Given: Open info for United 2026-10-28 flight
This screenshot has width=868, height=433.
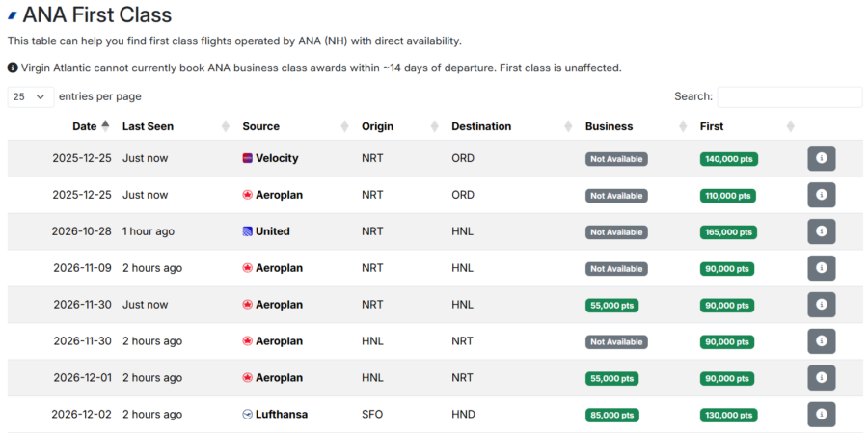Looking at the screenshot, I should pos(821,231).
